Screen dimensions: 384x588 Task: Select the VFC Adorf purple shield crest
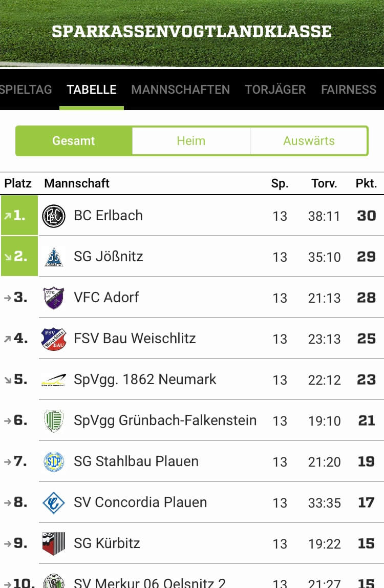[54, 298]
